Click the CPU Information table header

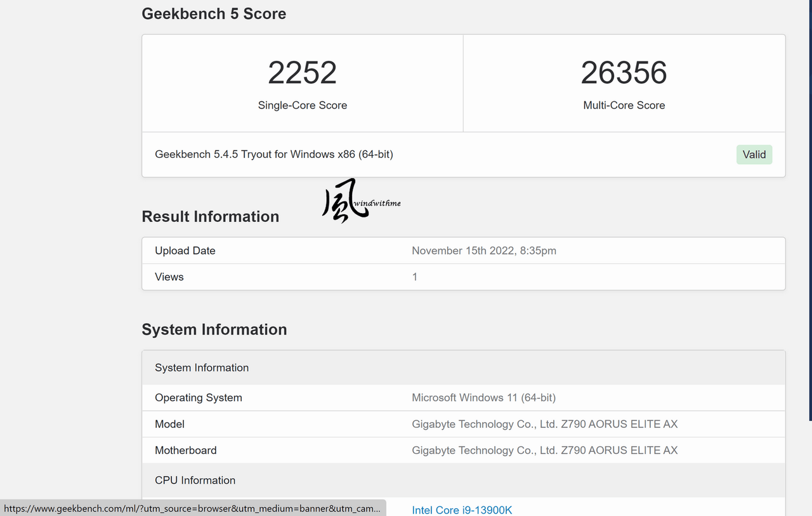point(464,481)
